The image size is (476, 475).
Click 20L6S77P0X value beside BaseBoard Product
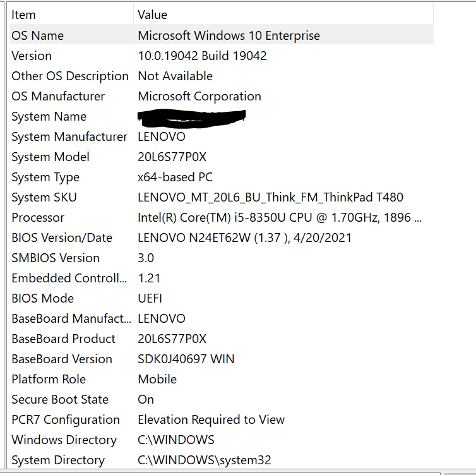point(172,339)
